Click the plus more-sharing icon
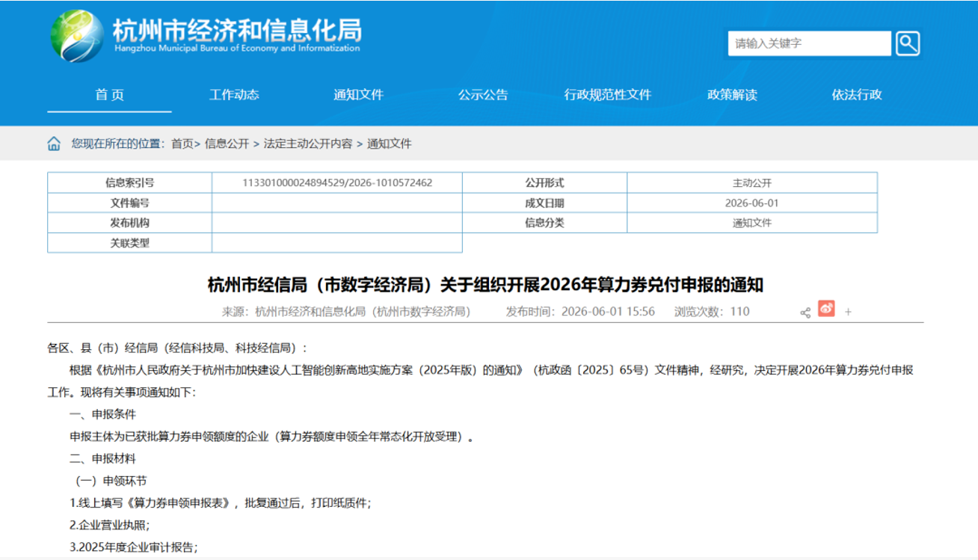This screenshot has width=978, height=560. pyautogui.click(x=848, y=313)
